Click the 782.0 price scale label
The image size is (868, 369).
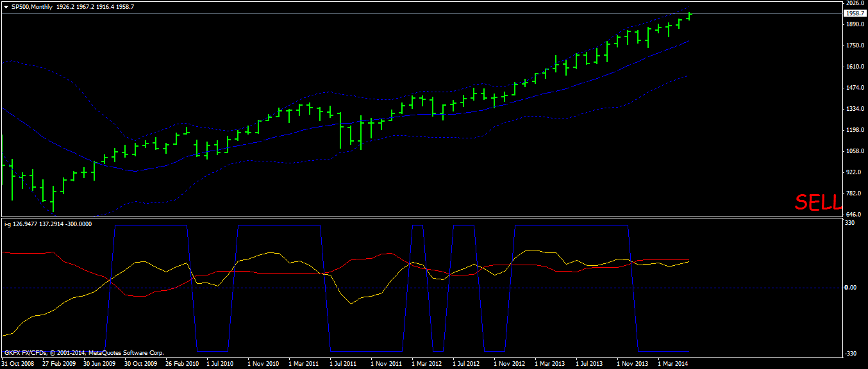click(854, 193)
